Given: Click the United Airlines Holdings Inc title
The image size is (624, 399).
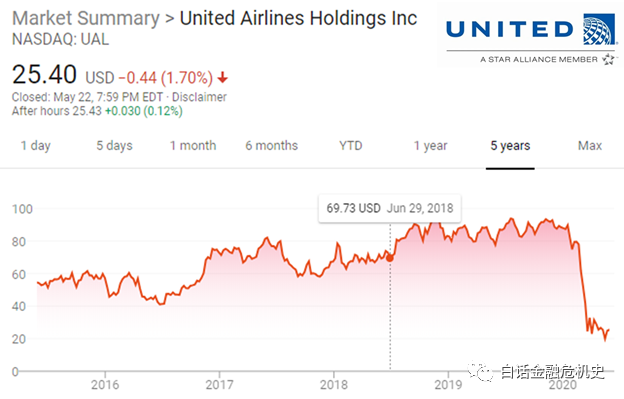Looking at the screenshot, I should click(298, 18).
